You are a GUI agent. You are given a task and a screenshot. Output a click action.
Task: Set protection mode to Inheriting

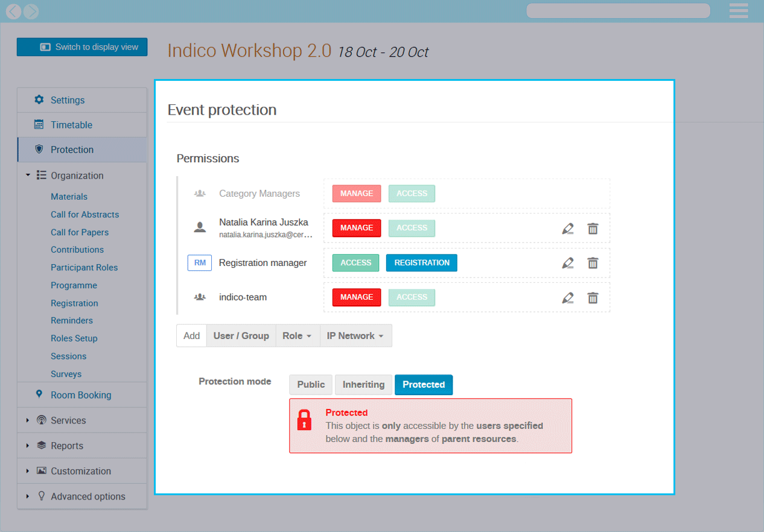coord(363,385)
